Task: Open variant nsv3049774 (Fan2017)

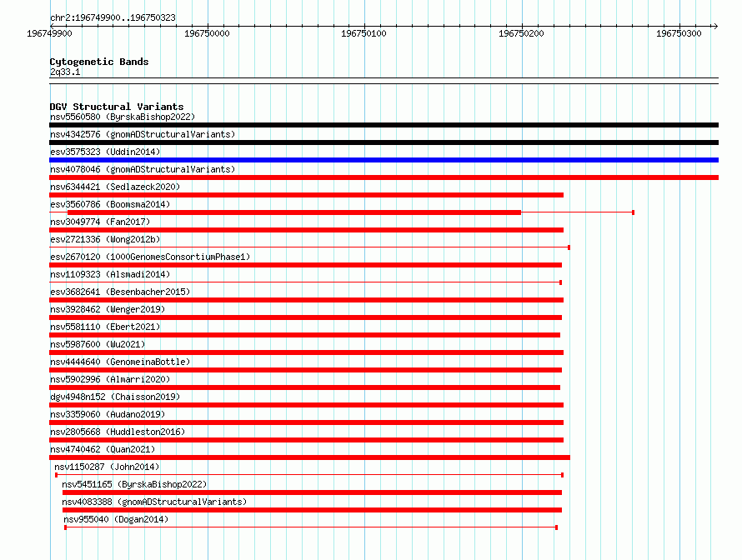Action: pos(100,222)
